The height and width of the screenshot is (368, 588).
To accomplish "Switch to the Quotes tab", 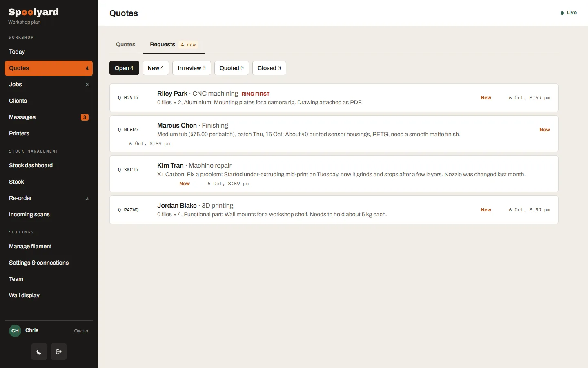I will click(126, 44).
